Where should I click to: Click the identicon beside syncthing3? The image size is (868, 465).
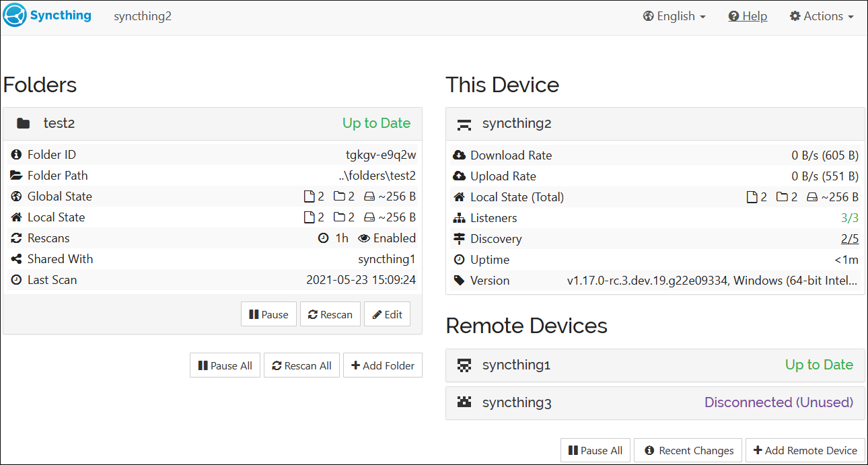click(464, 402)
